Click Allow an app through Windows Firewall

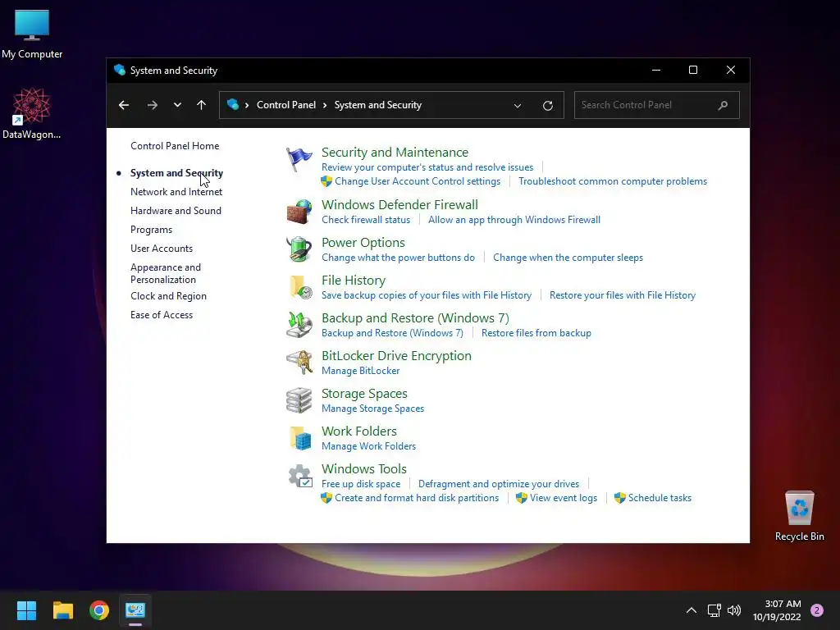[514, 220]
